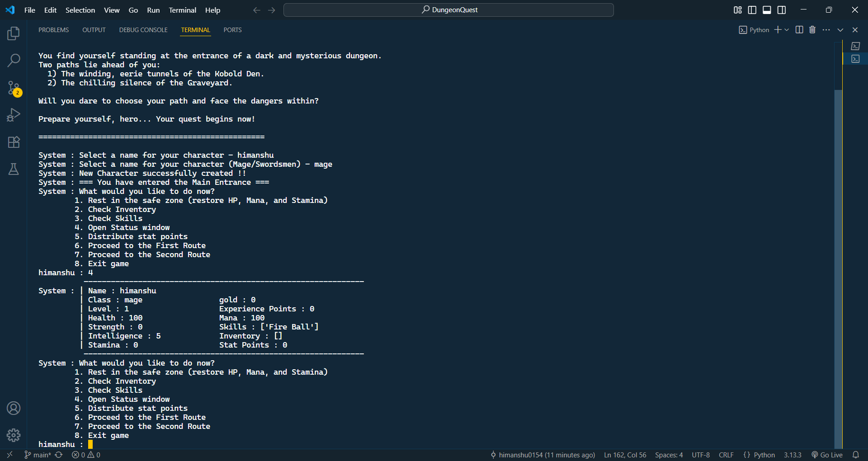
Task: Open the Terminal menu
Action: 182,10
